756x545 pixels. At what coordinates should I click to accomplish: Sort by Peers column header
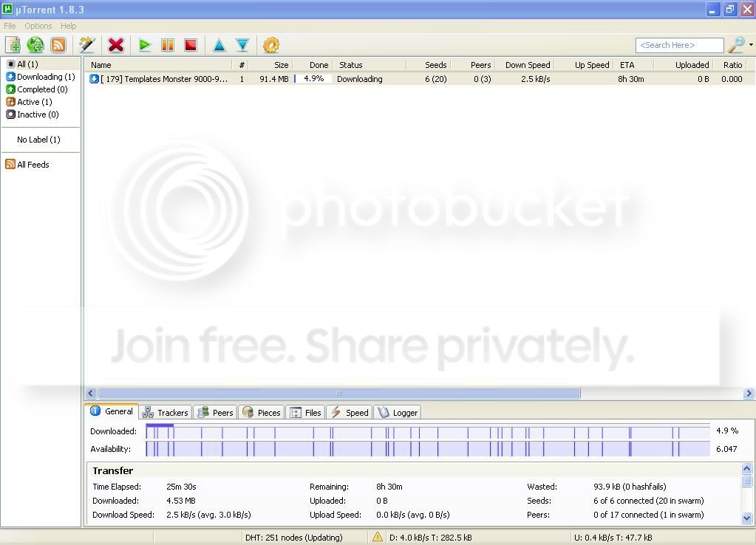(473, 64)
